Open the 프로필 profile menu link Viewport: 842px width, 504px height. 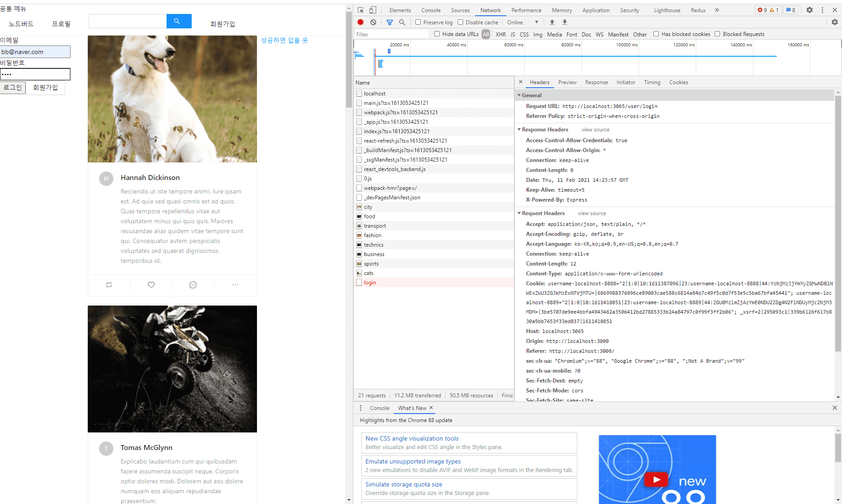[61, 24]
